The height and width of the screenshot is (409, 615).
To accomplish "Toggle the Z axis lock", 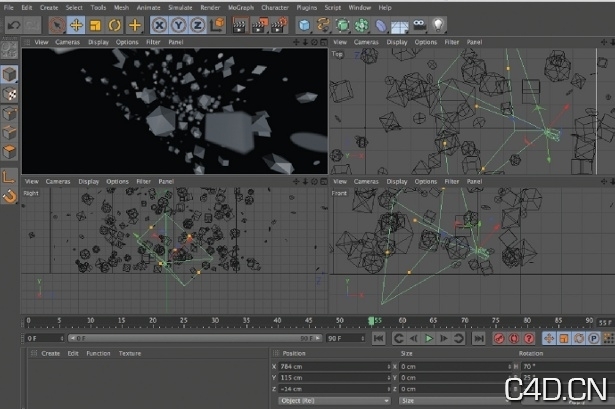I will [x=198, y=25].
